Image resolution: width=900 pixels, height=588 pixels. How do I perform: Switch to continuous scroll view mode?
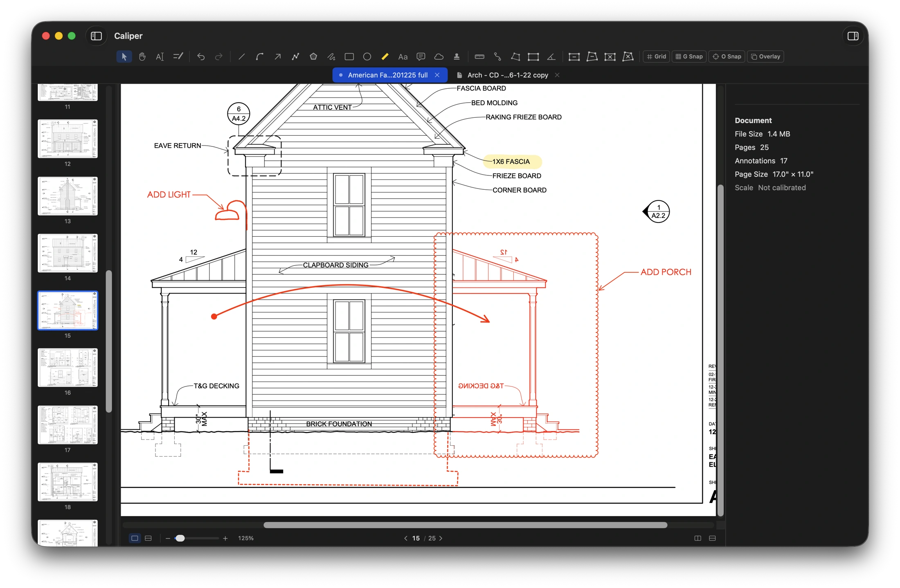click(x=148, y=538)
